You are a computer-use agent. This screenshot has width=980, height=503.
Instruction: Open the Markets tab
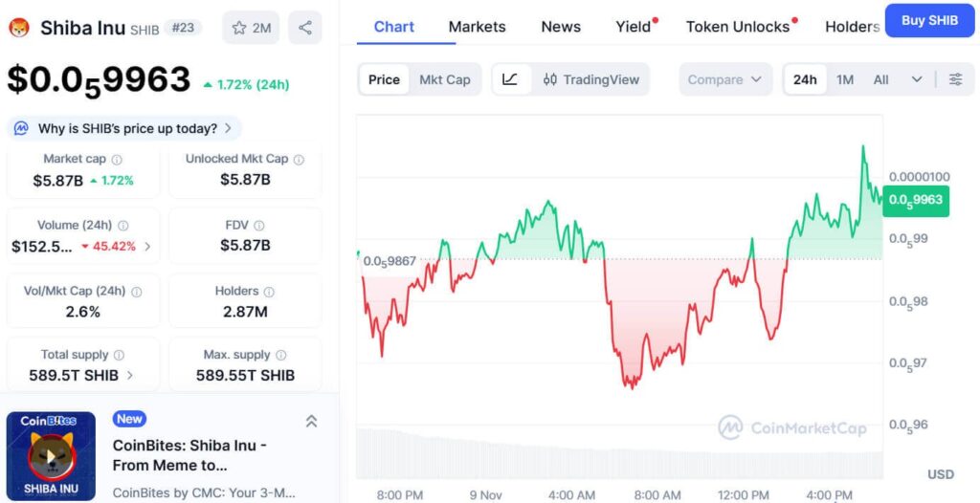click(x=477, y=27)
